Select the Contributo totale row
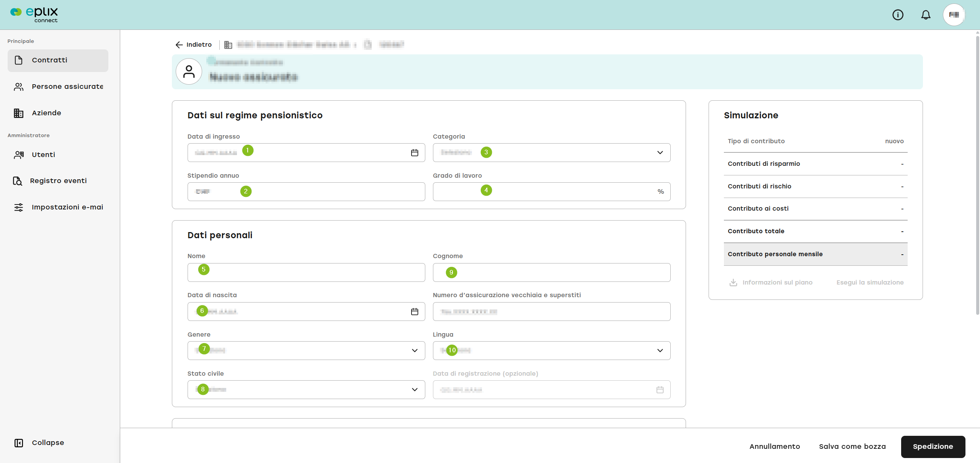 (816, 231)
